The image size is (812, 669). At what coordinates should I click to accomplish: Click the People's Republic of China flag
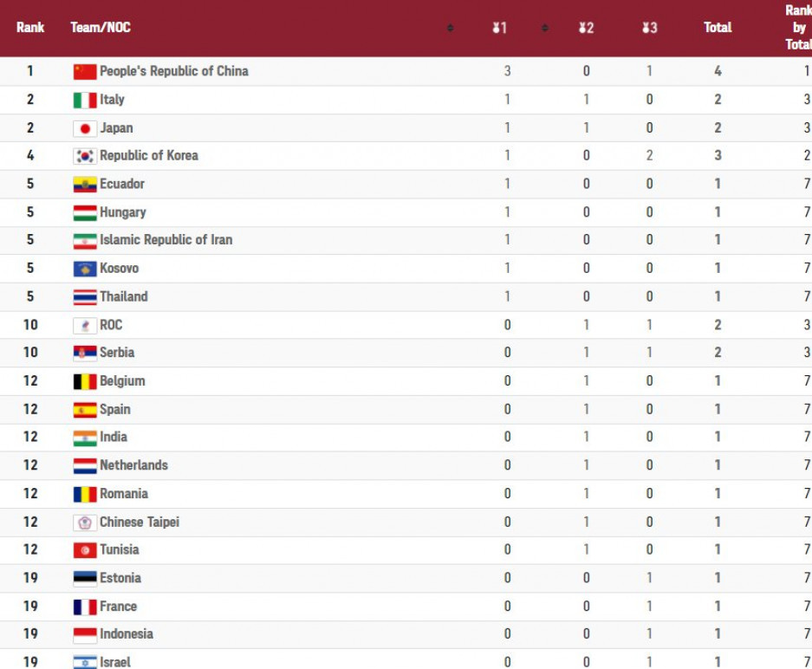pos(85,72)
